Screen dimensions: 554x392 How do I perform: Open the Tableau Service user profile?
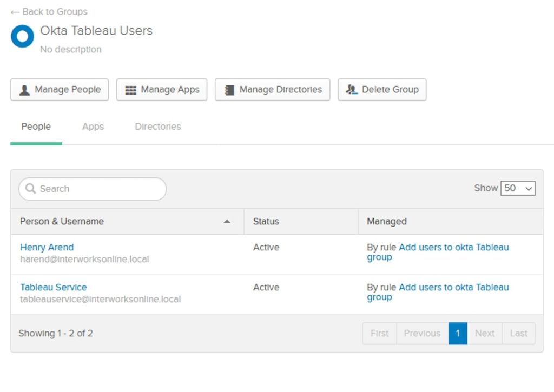click(53, 287)
